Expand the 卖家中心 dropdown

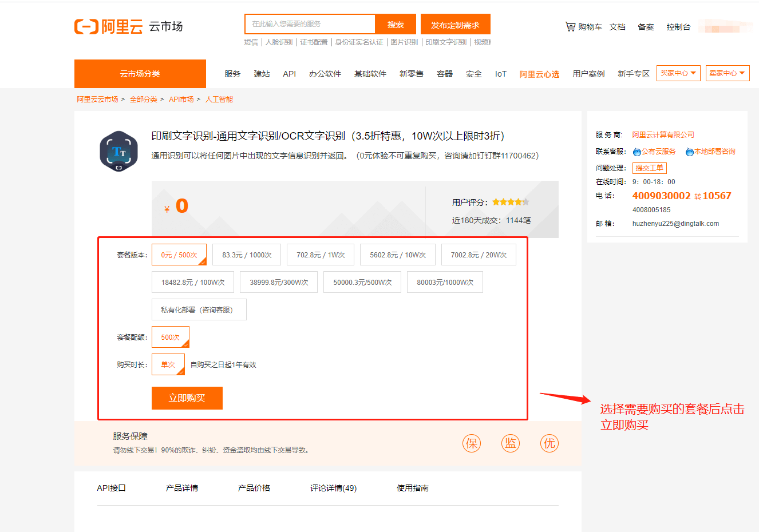click(728, 73)
